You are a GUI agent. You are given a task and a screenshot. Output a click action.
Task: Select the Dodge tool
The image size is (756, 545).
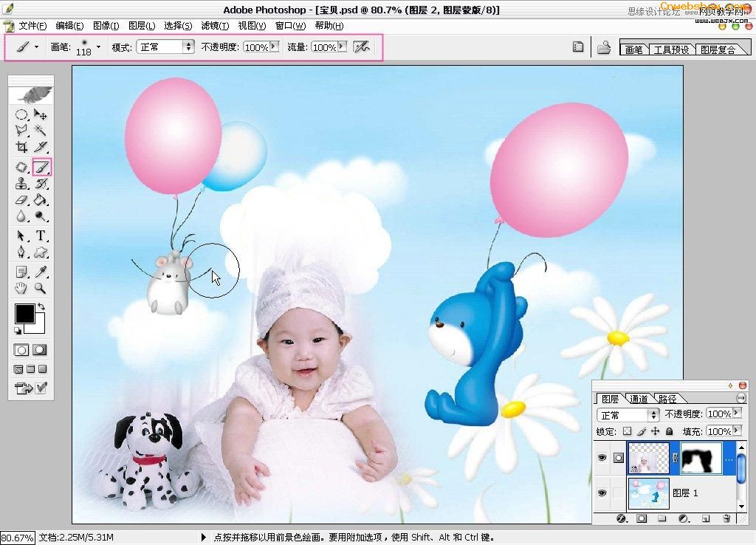(x=41, y=216)
